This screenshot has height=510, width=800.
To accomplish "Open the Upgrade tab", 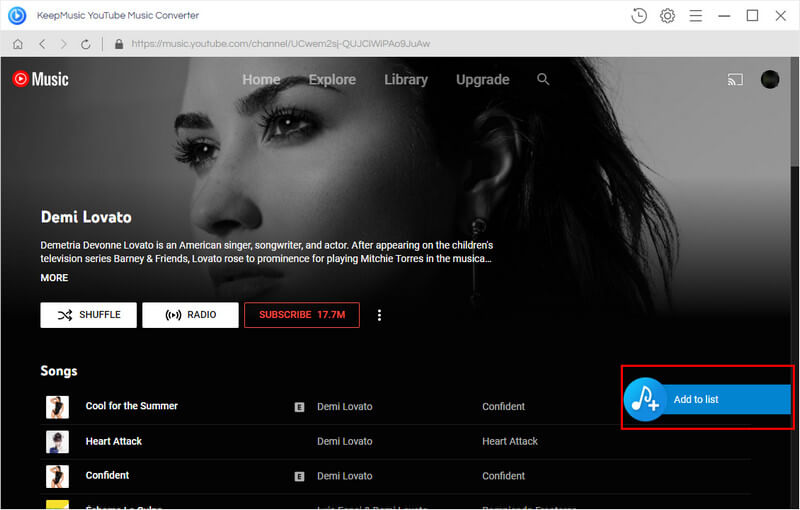I will click(x=482, y=80).
